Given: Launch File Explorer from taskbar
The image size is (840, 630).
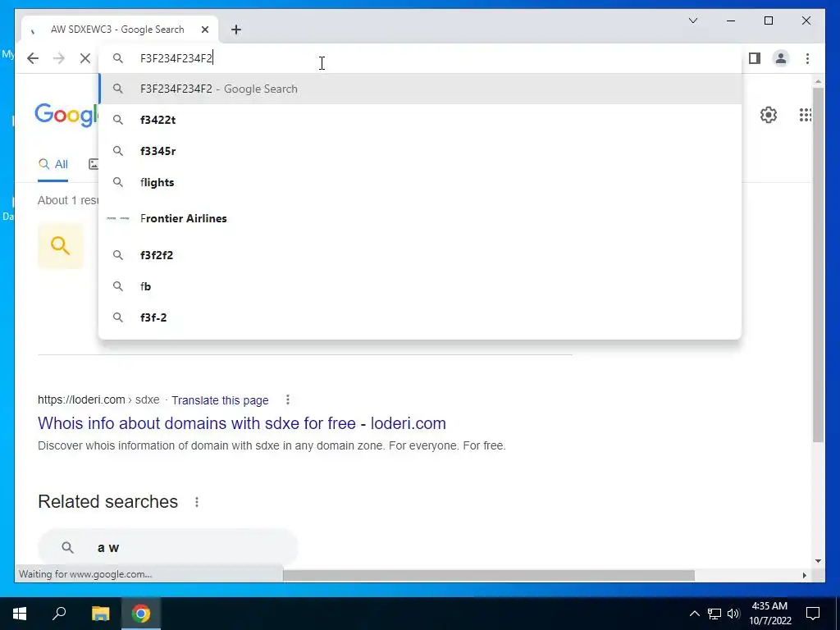Looking at the screenshot, I should 100,614.
